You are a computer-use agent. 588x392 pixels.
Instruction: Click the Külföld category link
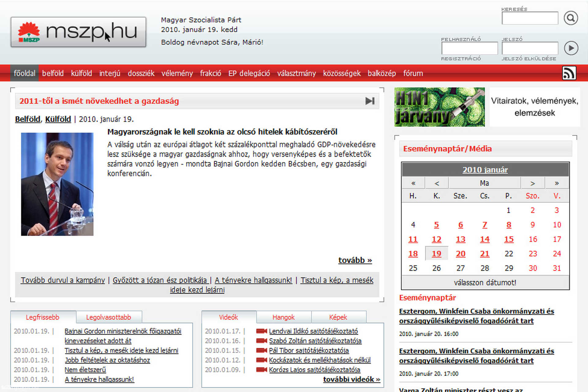point(58,119)
